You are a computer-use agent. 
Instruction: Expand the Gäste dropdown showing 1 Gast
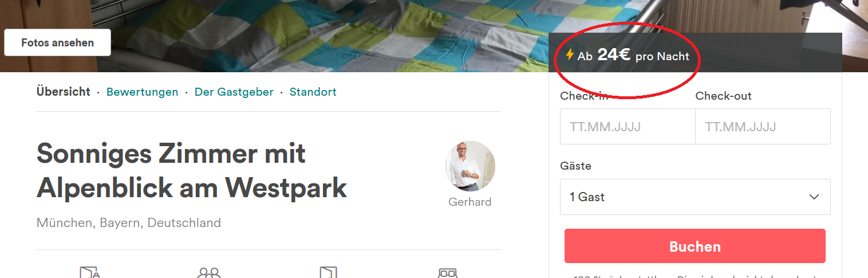(695, 197)
